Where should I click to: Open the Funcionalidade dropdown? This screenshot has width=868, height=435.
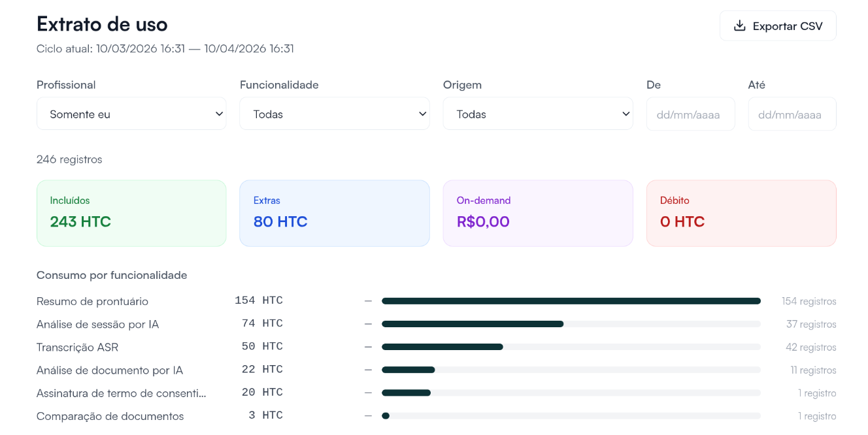[335, 114]
